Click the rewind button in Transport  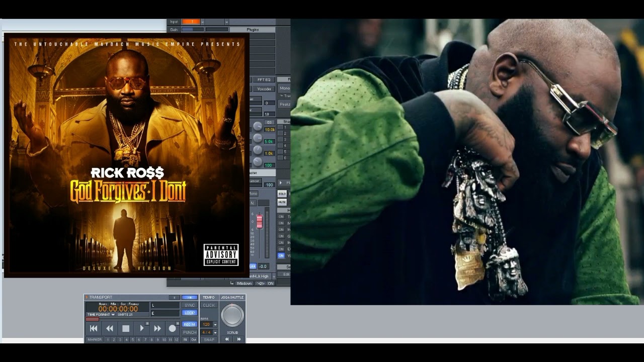click(x=110, y=328)
